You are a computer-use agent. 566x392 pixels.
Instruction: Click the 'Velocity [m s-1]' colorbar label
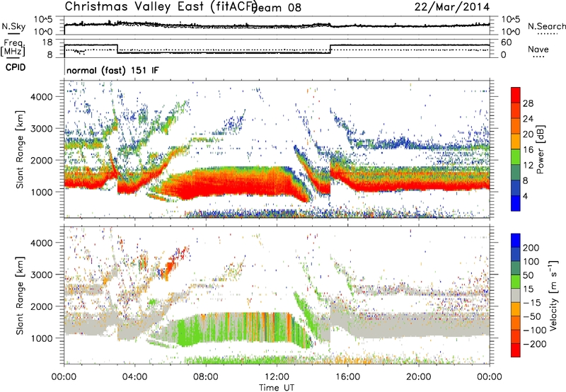[x=553, y=295]
